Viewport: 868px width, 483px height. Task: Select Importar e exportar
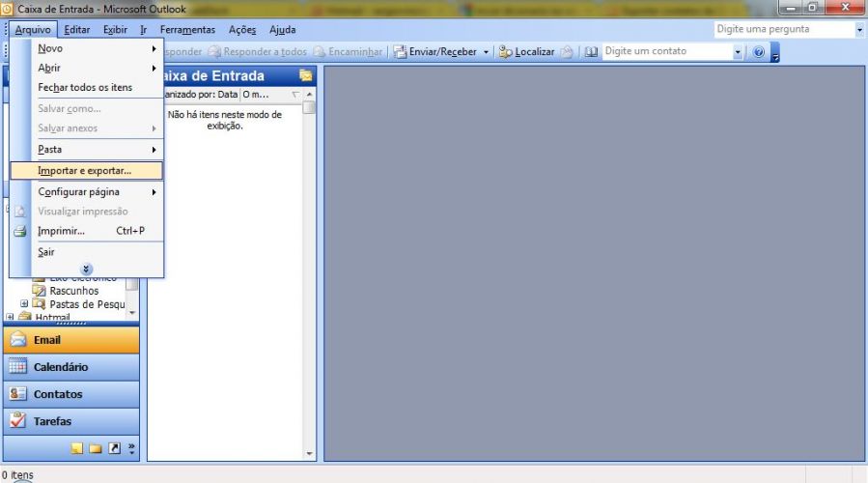coord(86,171)
